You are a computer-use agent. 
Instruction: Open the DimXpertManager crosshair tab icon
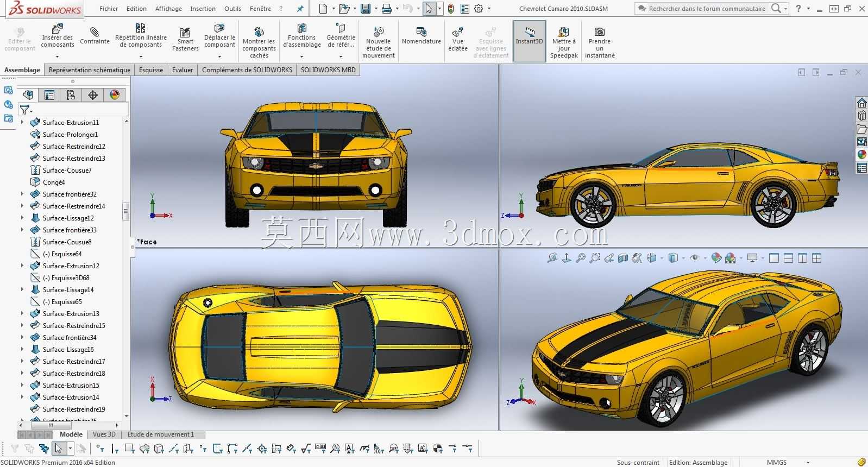point(93,95)
